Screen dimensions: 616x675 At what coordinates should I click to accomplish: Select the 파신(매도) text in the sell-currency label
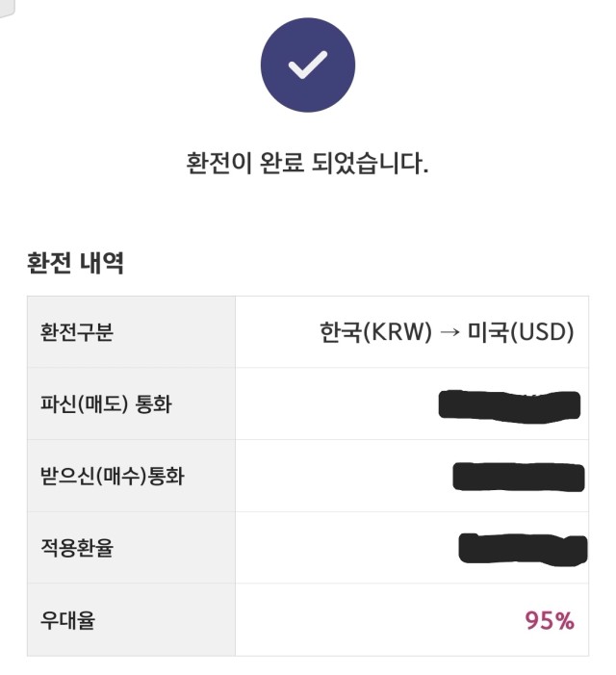click(84, 403)
